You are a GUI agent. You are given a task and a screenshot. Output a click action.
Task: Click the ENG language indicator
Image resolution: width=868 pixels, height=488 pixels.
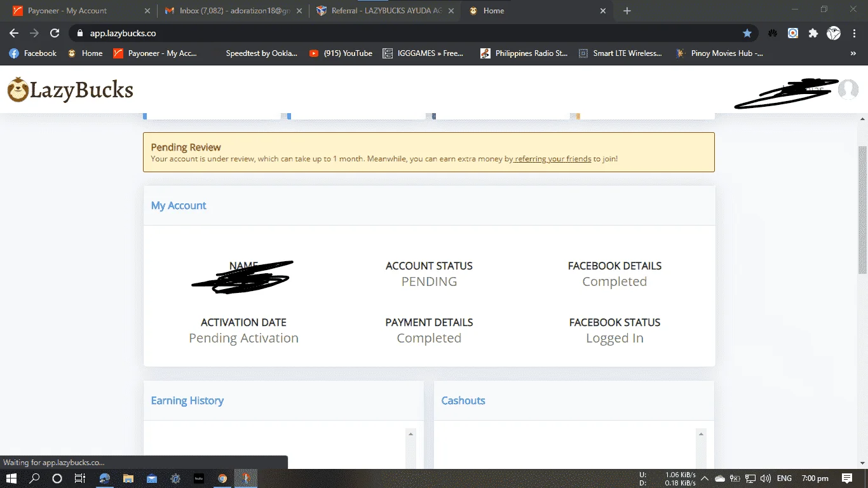(x=784, y=478)
